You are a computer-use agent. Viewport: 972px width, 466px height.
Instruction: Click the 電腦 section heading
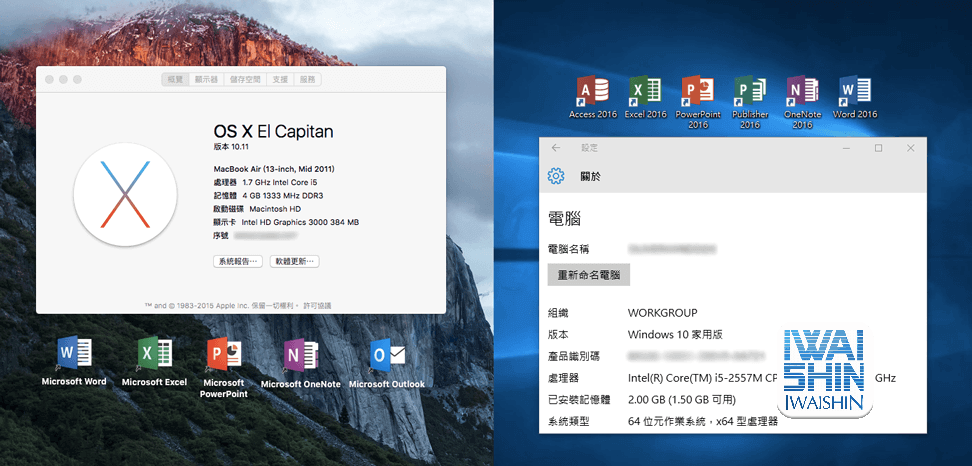point(564,218)
